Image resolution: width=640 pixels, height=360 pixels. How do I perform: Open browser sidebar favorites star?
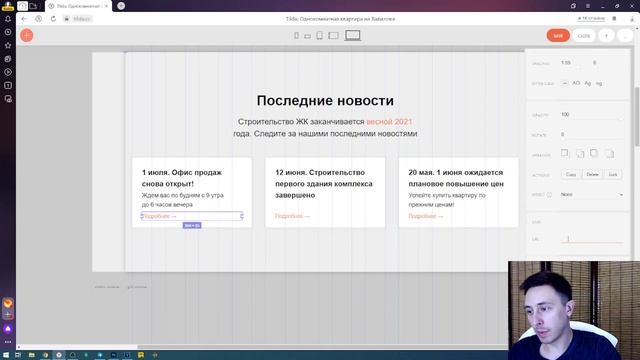[x=8, y=45]
